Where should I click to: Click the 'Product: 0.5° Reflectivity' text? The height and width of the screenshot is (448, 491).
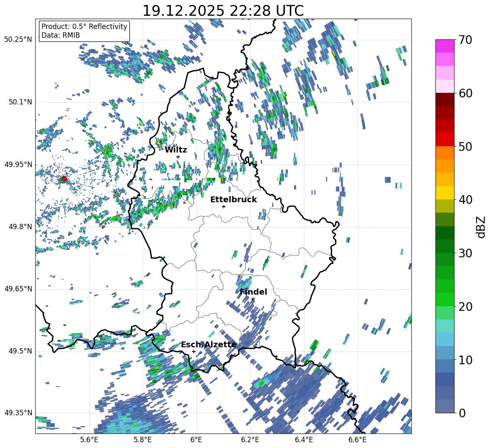click(84, 26)
